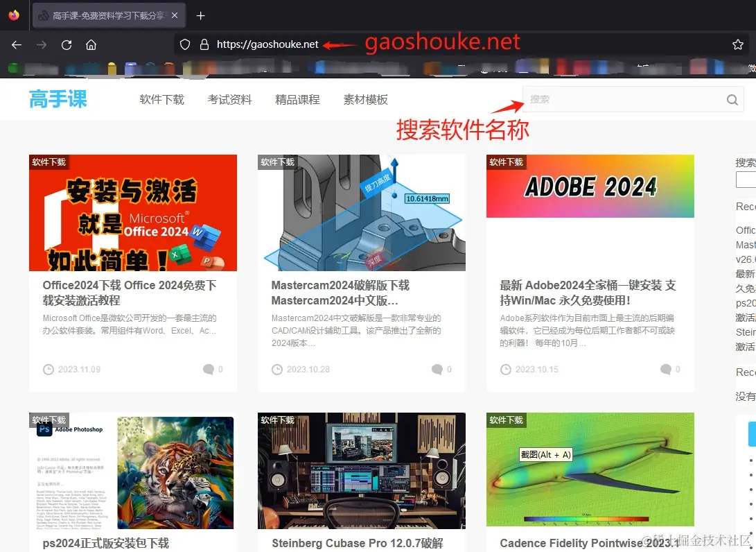Open ps2024正式版安装包下载 article title

click(x=105, y=543)
